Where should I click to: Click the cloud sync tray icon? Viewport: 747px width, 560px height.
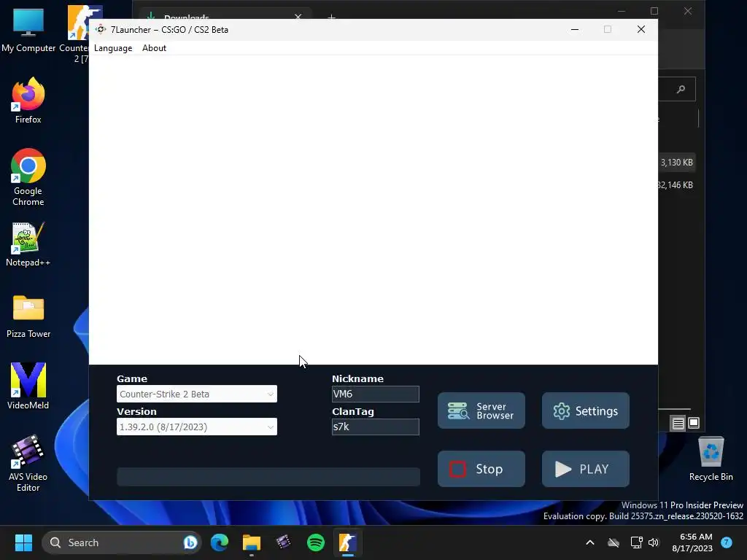click(x=614, y=542)
